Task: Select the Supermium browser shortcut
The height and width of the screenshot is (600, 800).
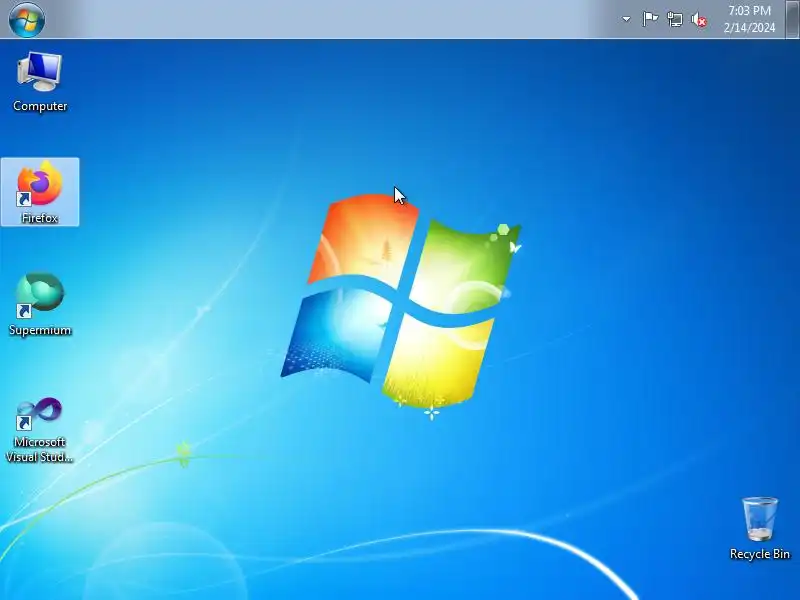Action: pos(40,305)
